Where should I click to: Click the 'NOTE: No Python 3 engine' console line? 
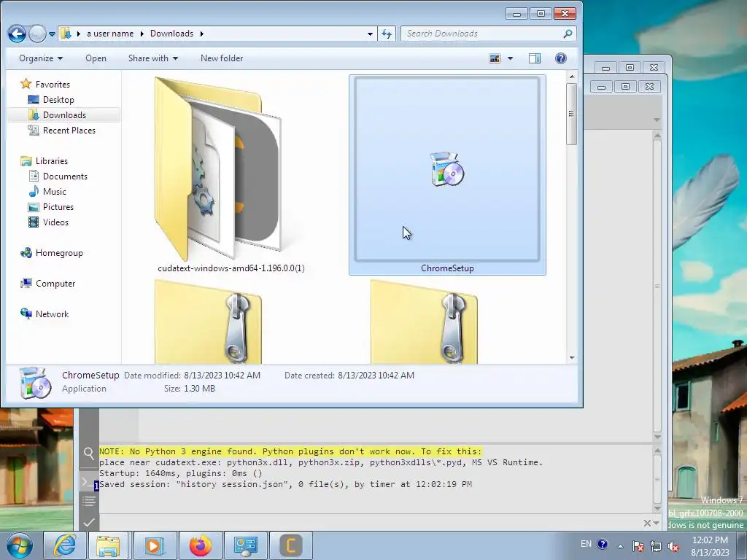point(290,451)
